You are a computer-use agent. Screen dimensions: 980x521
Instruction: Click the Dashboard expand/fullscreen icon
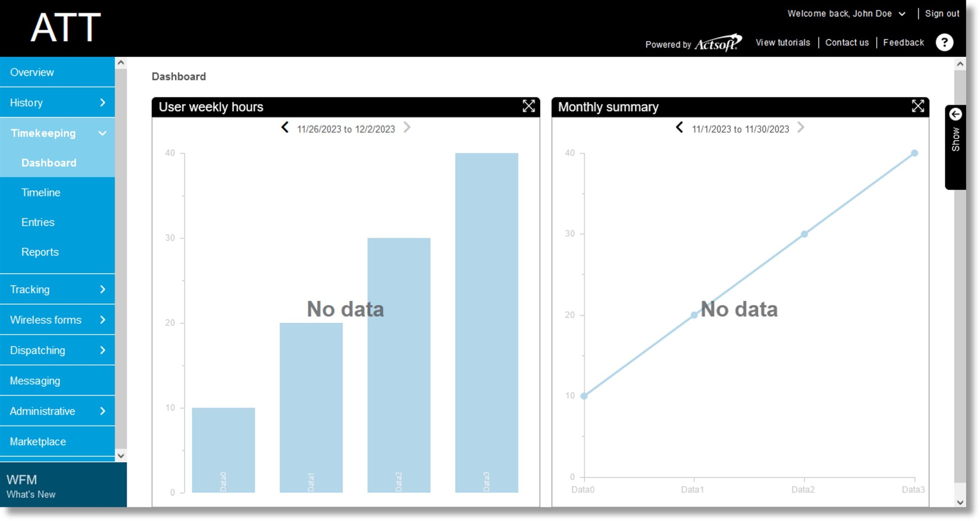528,107
